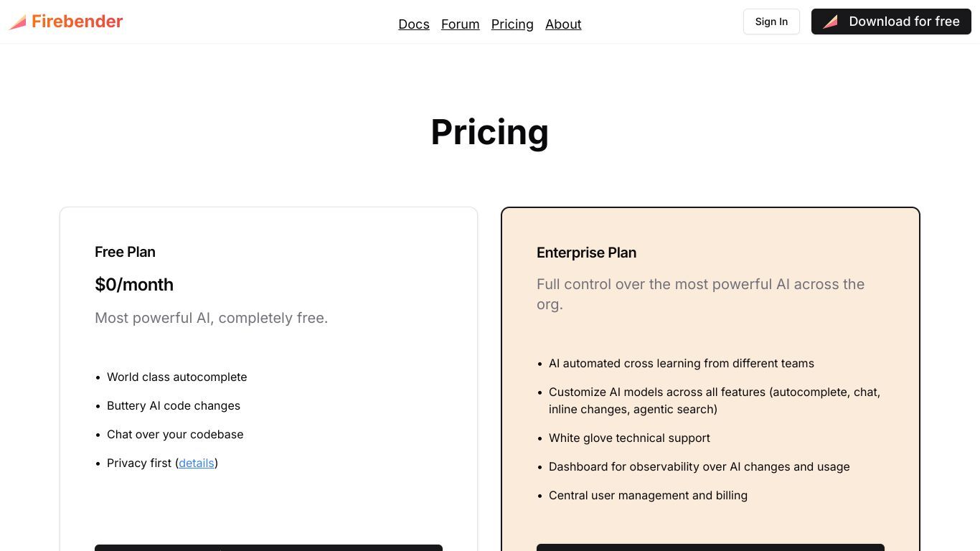Go to the Forum page
The image size is (980, 551).
point(460,24)
